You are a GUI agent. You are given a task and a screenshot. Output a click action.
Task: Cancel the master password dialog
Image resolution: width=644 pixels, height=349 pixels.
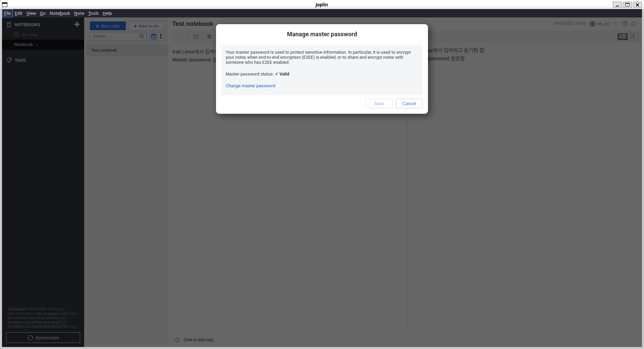point(409,104)
